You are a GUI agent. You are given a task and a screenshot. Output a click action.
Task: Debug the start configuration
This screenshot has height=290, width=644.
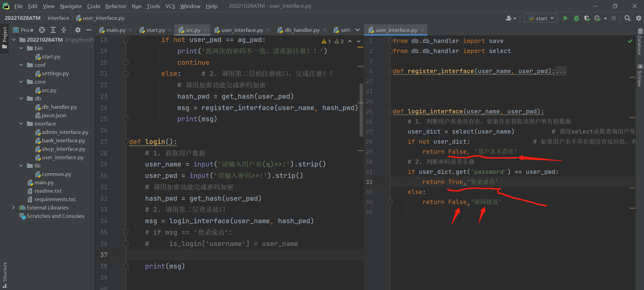point(576,18)
